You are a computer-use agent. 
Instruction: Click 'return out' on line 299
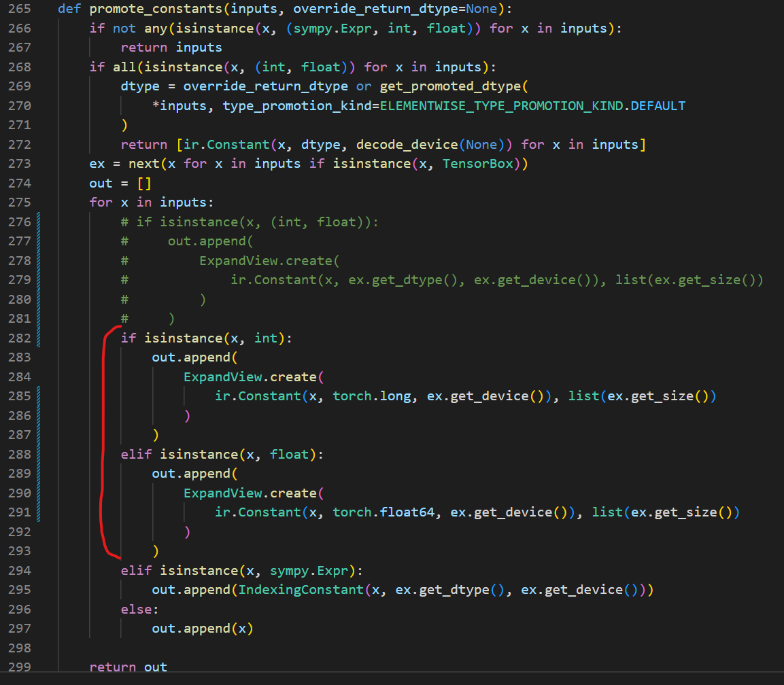coord(128,667)
